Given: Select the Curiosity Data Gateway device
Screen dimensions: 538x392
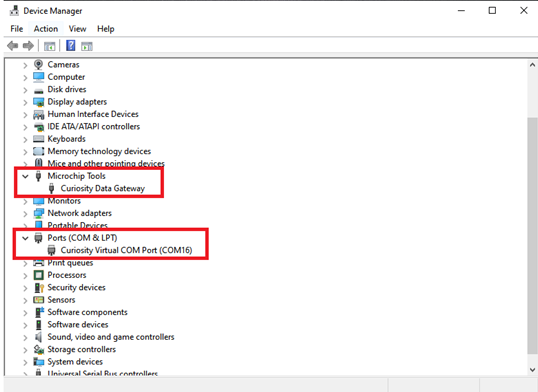Looking at the screenshot, I should click(103, 188).
